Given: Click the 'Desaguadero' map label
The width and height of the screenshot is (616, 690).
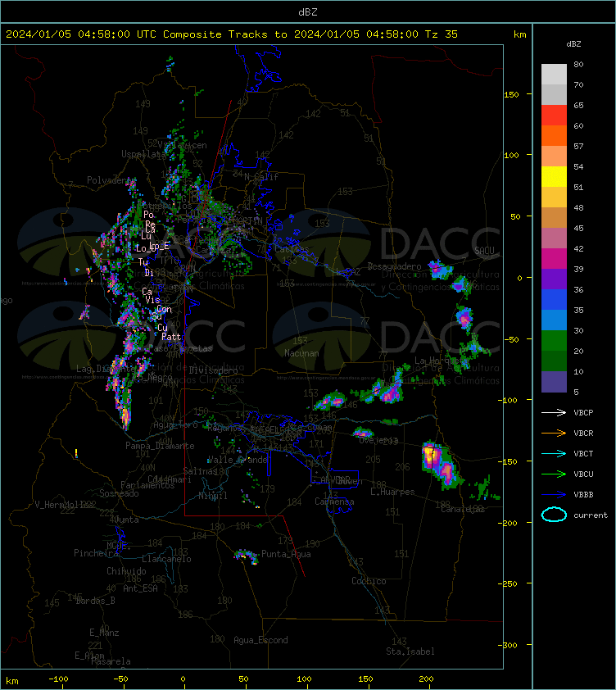Looking at the screenshot, I should click(x=394, y=266).
